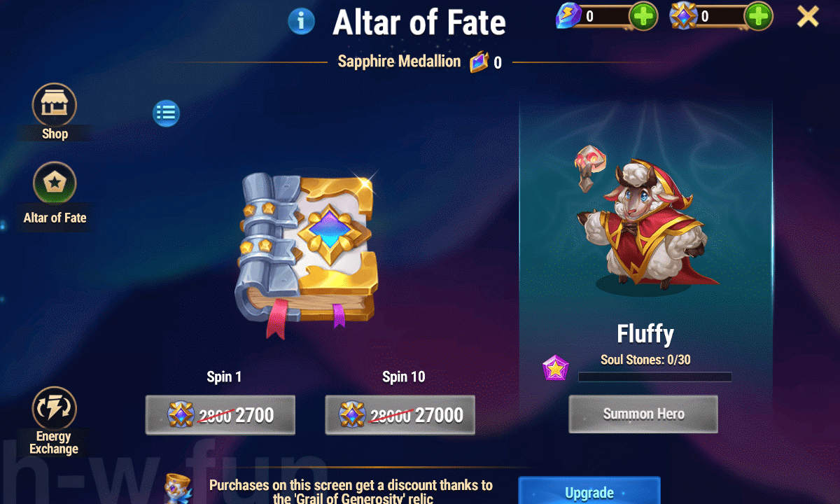Click the purple star soul stone icon
The height and width of the screenshot is (504, 840).
click(x=556, y=368)
